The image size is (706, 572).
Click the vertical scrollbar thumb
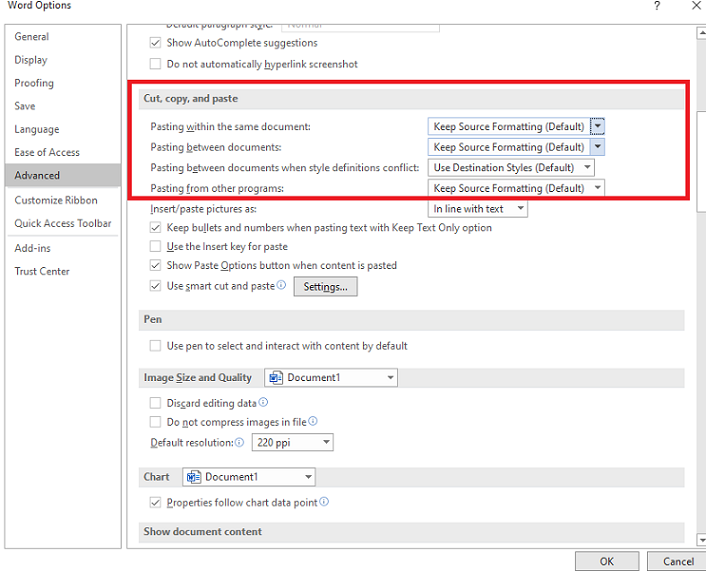coord(701,162)
